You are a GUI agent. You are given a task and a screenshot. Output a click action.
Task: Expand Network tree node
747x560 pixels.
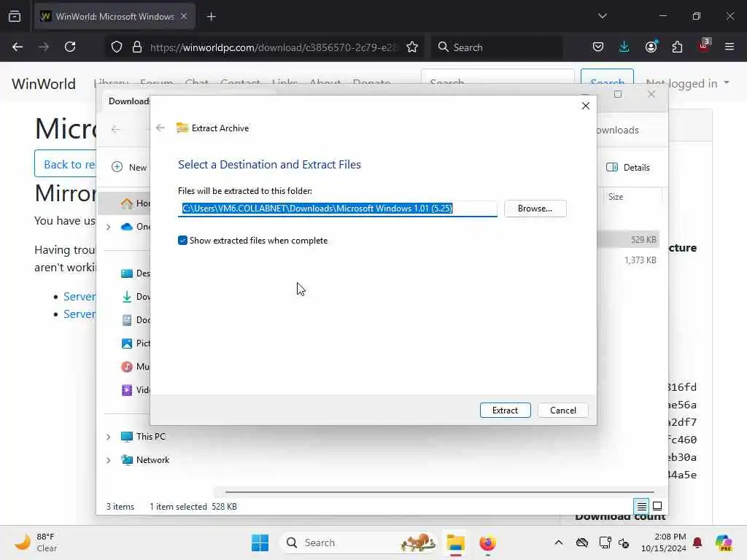109,460
